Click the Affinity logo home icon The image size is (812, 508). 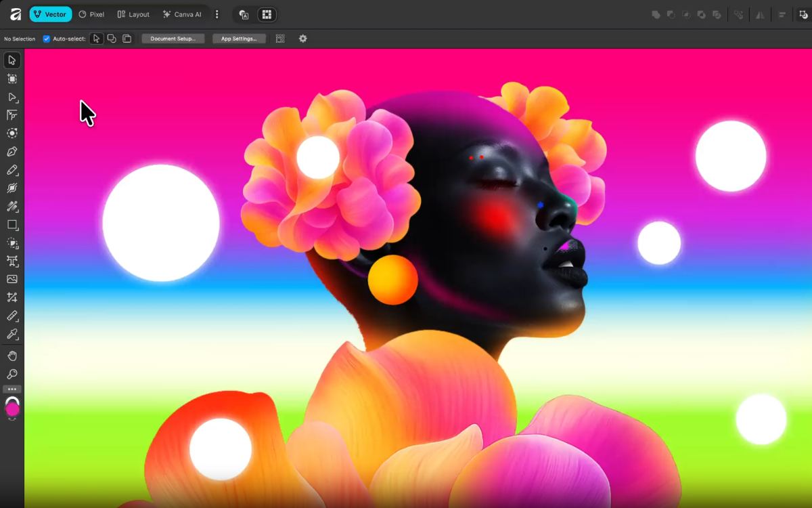(x=15, y=14)
